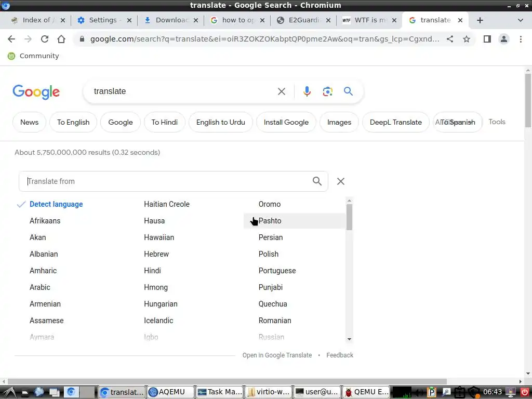Choose Afrikaans as source language

[x=45, y=221]
